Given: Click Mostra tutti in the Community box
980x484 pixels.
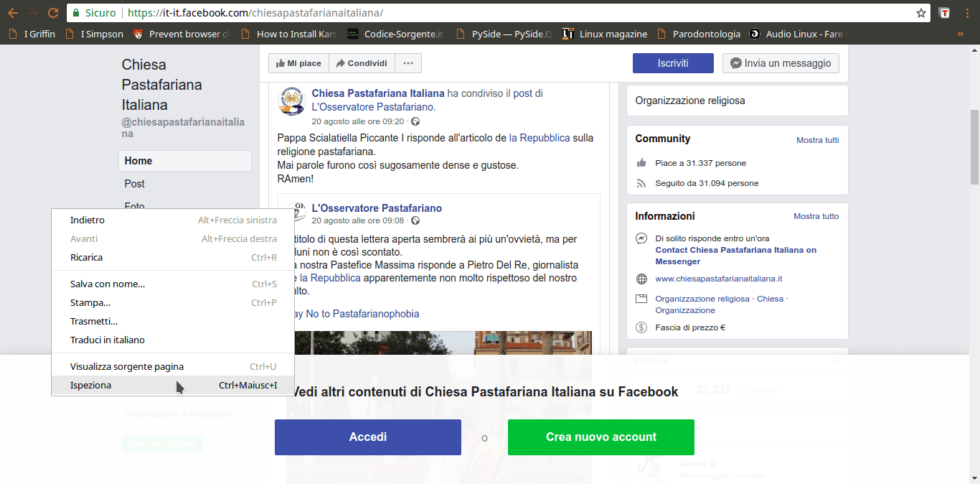Looking at the screenshot, I should 817,140.
